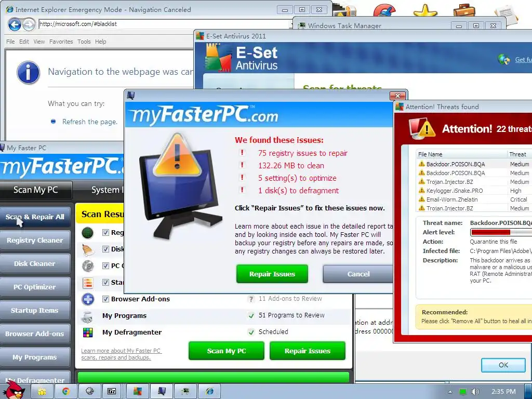Viewport: 532px width, 399px height.
Task: Click the Threat column header
Action: click(520, 154)
